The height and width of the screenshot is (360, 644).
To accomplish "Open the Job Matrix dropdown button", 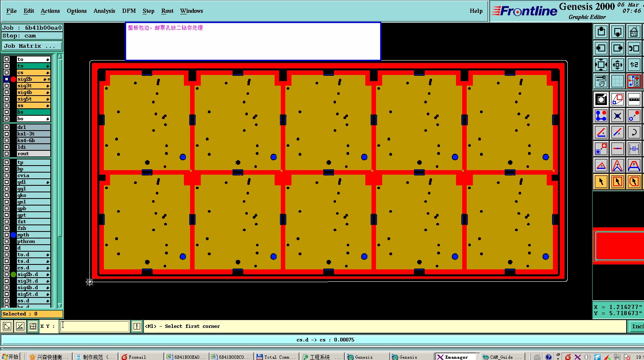I will pos(32,46).
